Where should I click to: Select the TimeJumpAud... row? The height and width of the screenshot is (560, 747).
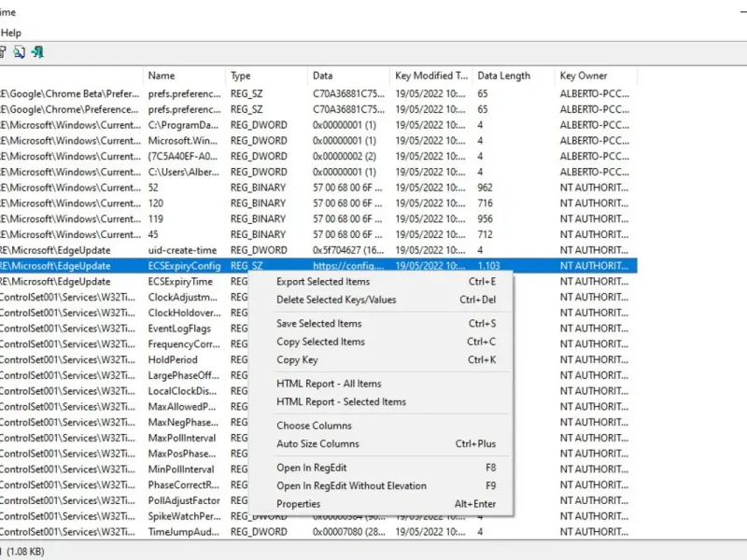(x=318, y=532)
